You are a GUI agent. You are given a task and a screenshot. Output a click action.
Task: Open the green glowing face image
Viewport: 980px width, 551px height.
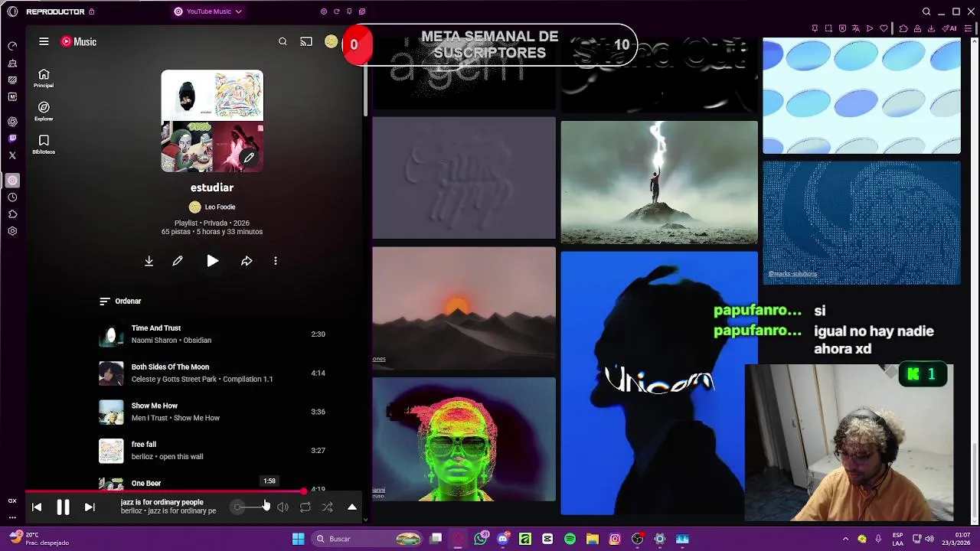pos(464,439)
